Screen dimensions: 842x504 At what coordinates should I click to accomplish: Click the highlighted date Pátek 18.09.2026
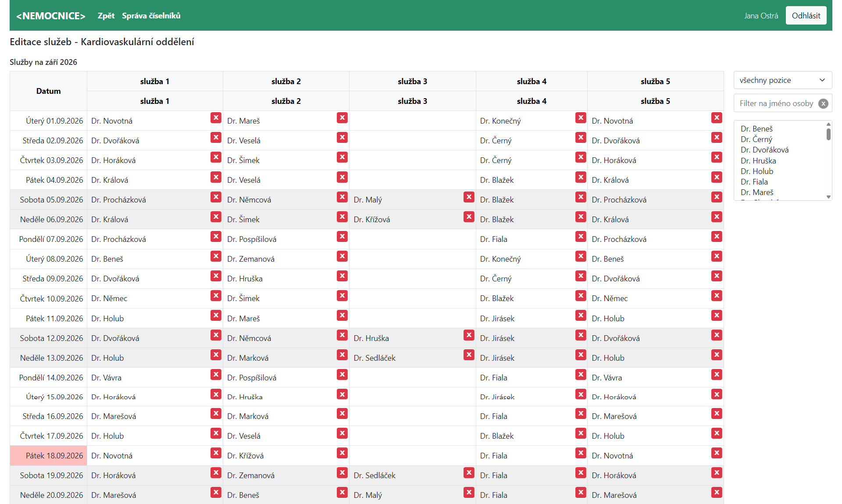point(48,455)
